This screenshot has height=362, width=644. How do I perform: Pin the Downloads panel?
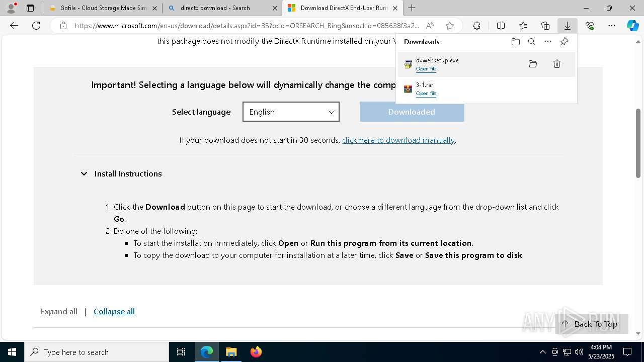click(x=564, y=42)
